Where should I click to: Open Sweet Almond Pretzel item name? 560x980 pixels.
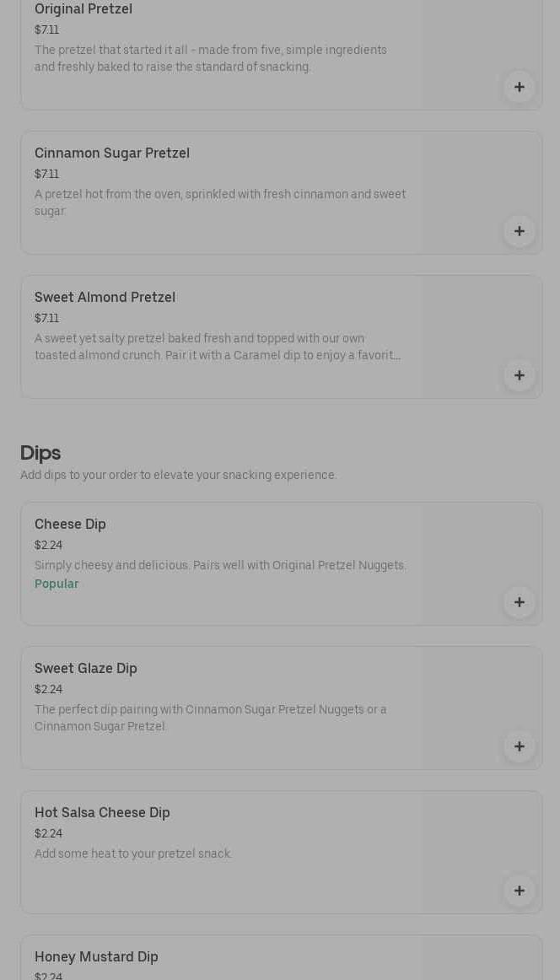pos(105,298)
